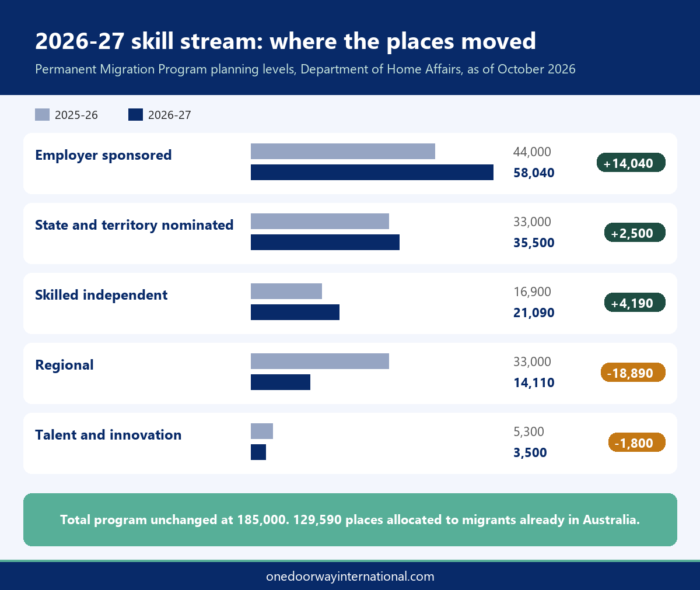Click the State and territory value '33,000'
This screenshot has width=700, height=590.
532,222
